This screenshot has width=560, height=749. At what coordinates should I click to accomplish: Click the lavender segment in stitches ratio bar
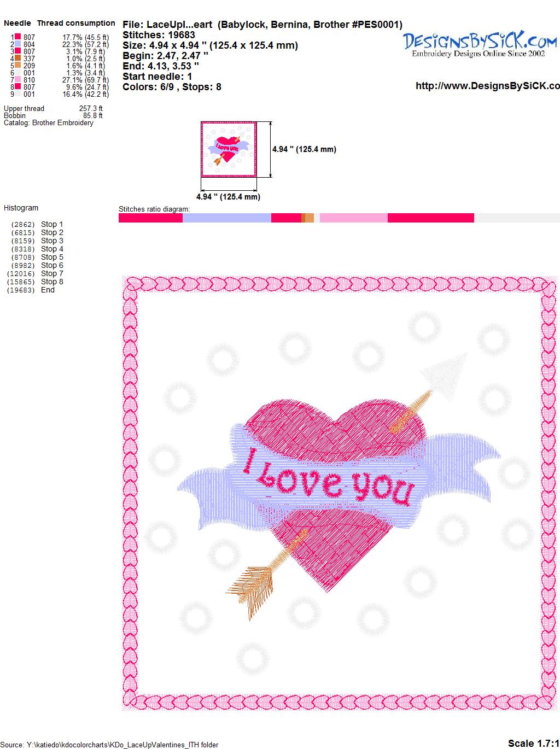tap(226, 218)
